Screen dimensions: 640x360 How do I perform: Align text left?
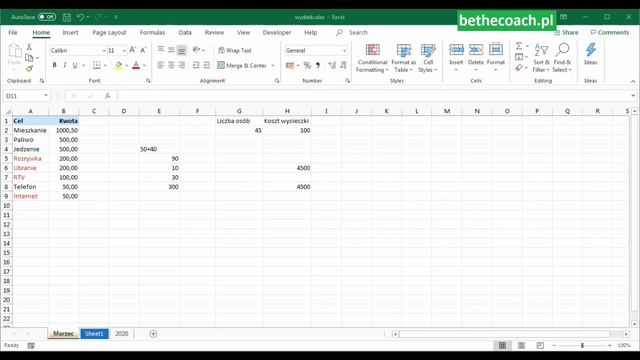161,65
